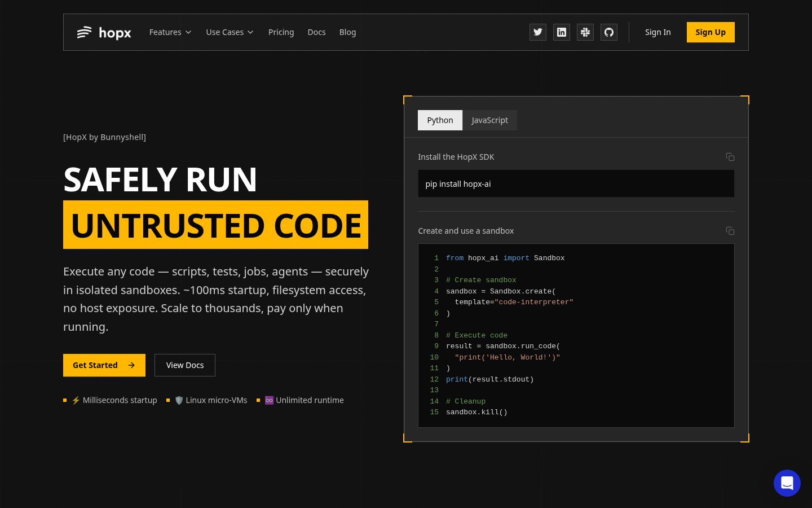Click the '# Execute code' comment line

[x=476, y=335]
